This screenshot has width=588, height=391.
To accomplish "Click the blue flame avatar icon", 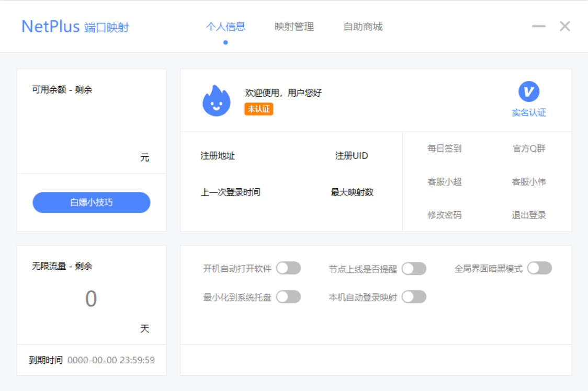I will pyautogui.click(x=216, y=100).
